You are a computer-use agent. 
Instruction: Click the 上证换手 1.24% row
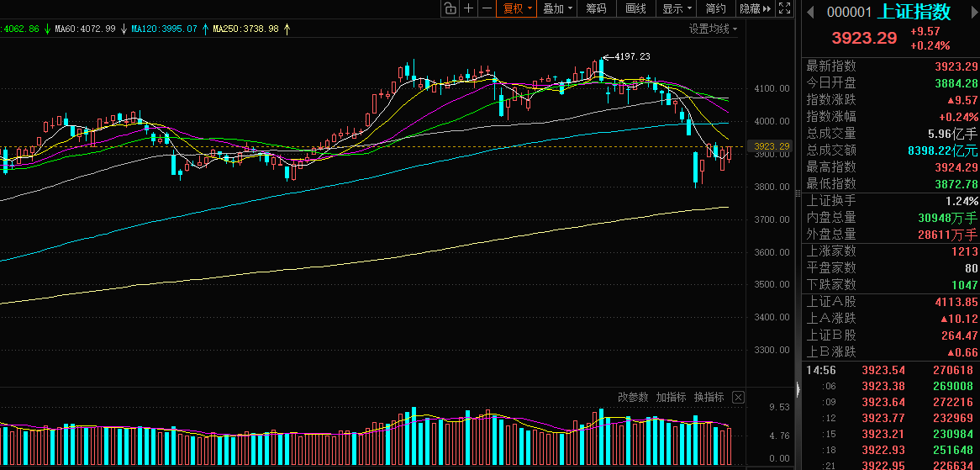tap(891, 201)
